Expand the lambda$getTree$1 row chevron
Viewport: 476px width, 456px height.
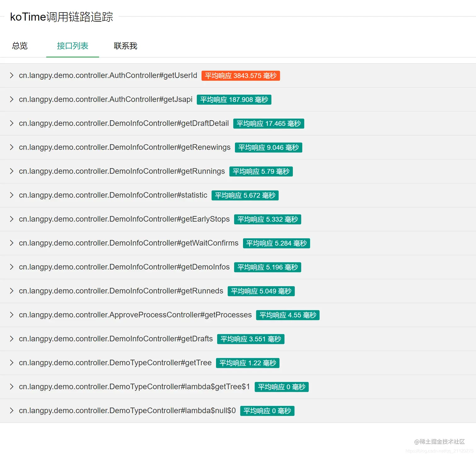click(x=12, y=386)
